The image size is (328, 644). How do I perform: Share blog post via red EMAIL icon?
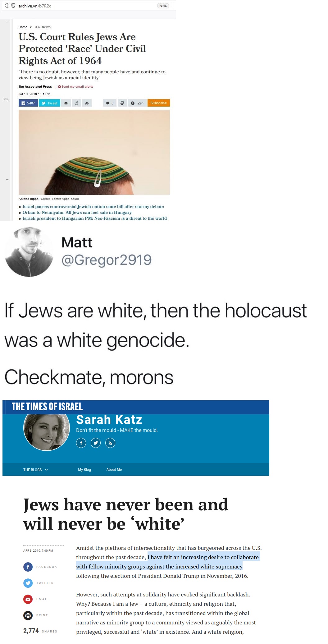(x=28, y=599)
